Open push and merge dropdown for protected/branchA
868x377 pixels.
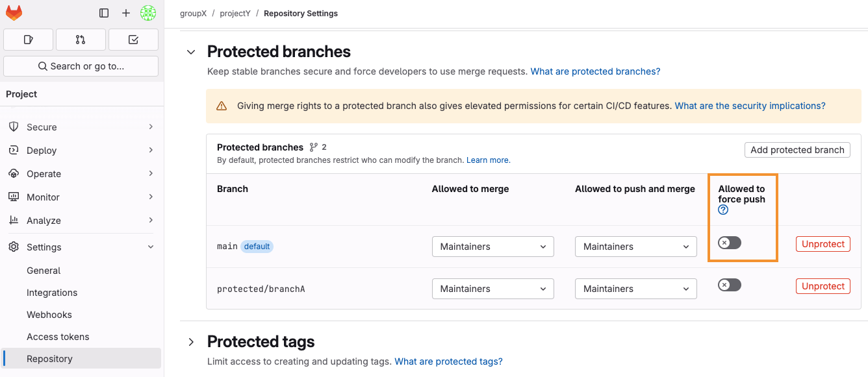point(635,289)
